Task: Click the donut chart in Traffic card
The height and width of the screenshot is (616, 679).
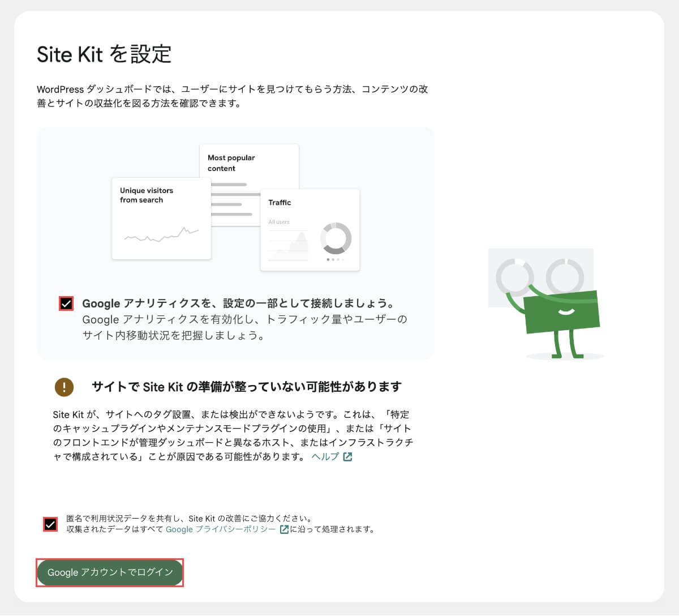Action: pos(336,238)
